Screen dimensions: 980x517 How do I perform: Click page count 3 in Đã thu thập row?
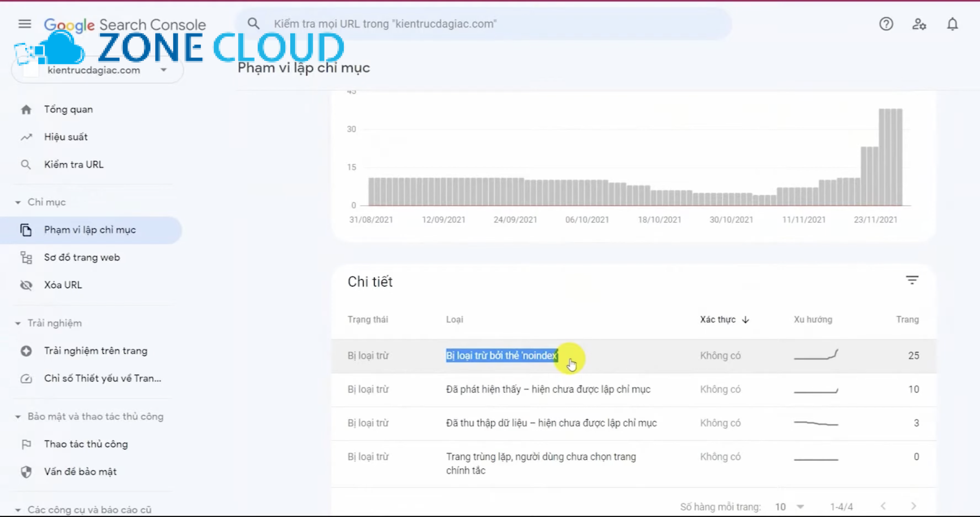(x=916, y=423)
